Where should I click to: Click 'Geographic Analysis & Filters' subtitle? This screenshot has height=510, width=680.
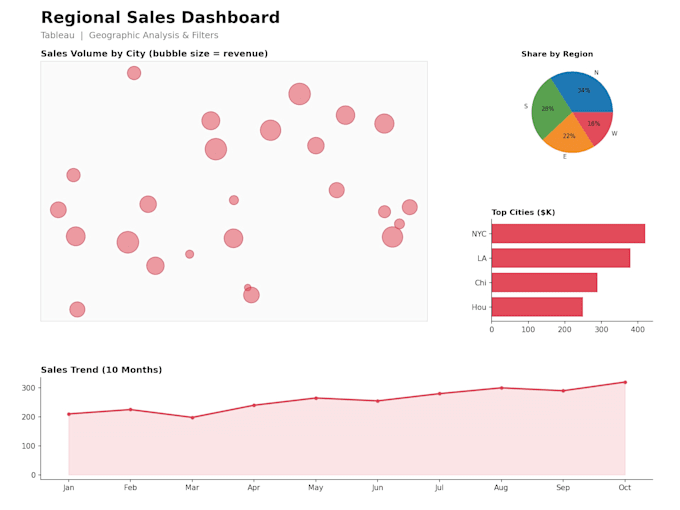tap(154, 35)
